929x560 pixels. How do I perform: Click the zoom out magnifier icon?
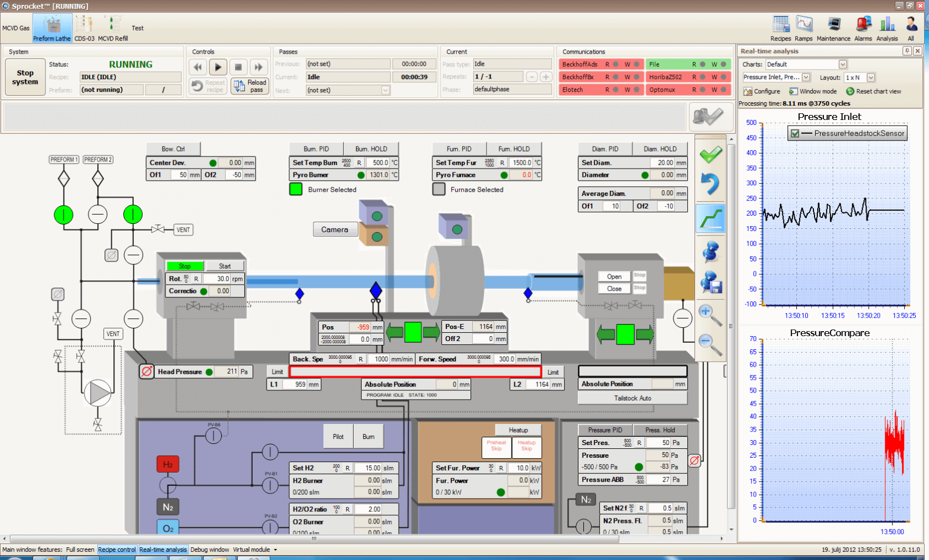click(710, 345)
